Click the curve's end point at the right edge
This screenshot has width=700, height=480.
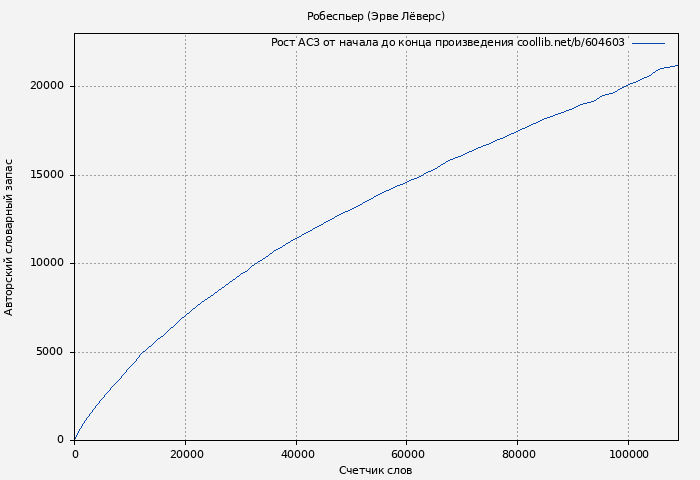(677, 65)
